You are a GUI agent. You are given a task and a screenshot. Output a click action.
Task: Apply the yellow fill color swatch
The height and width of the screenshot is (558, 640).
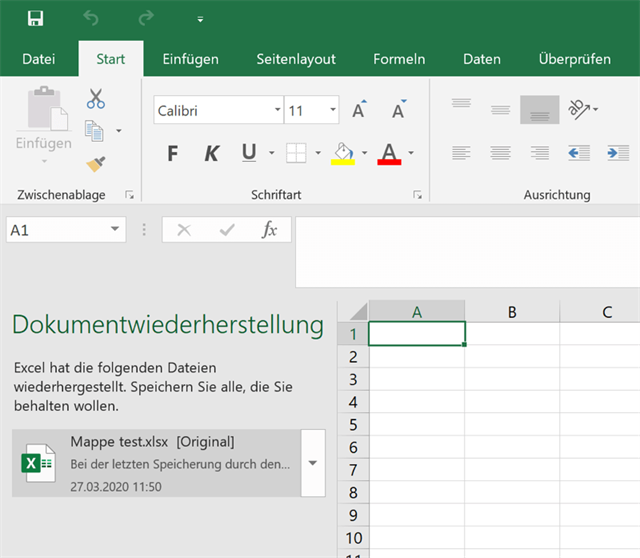[x=343, y=153]
